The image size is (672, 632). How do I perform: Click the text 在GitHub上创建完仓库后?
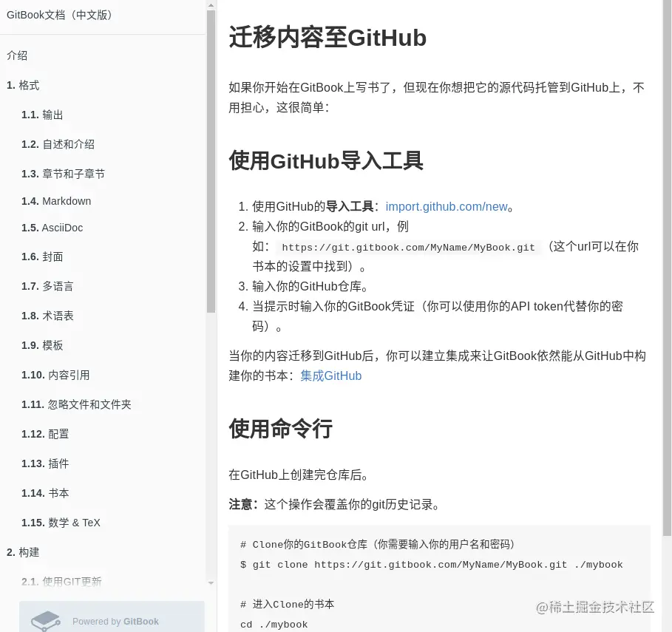(298, 475)
